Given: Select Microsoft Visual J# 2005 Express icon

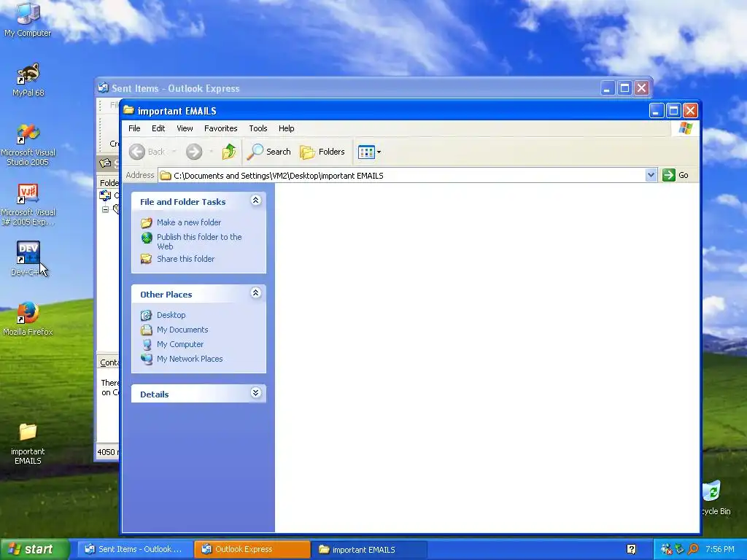Looking at the screenshot, I should tap(28, 205).
